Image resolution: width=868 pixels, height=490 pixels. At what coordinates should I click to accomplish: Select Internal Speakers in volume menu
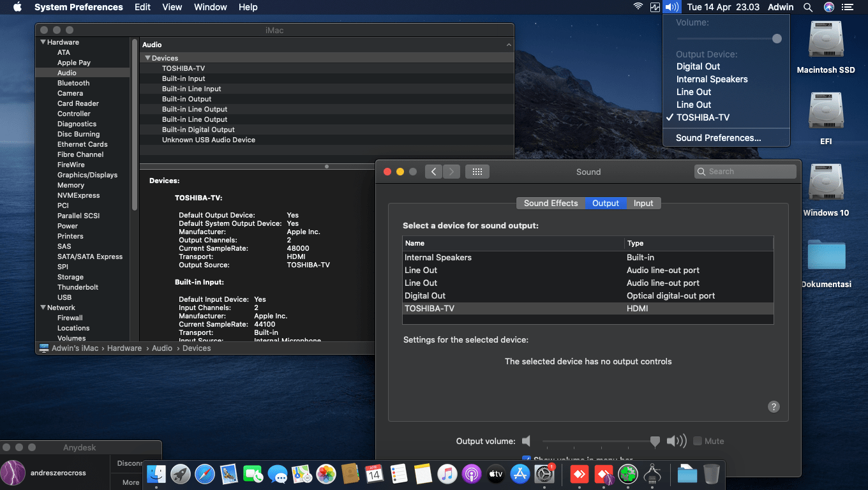(712, 79)
